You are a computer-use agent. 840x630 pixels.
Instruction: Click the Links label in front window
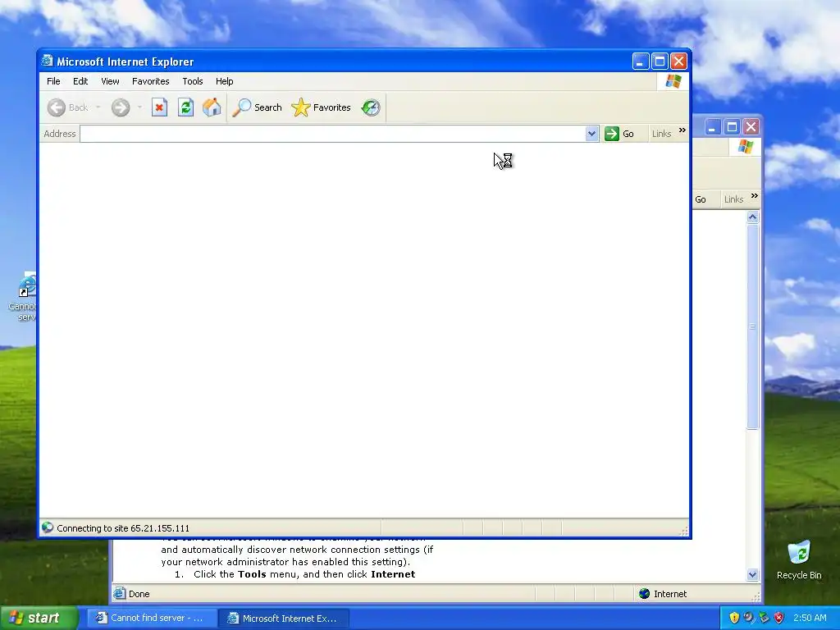pos(662,134)
